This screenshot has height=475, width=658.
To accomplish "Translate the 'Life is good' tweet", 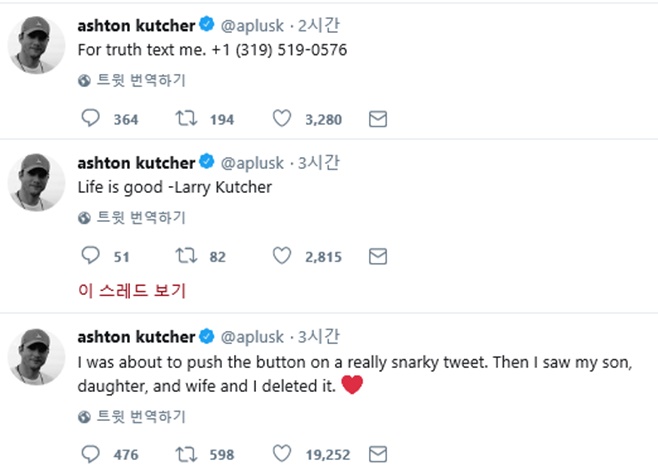I will coord(138,218).
